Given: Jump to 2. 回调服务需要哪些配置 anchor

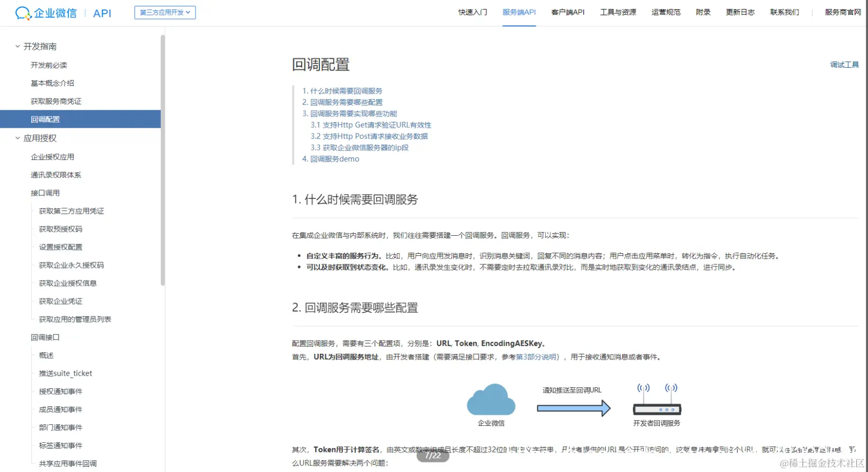Looking at the screenshot, I should 342,102.
